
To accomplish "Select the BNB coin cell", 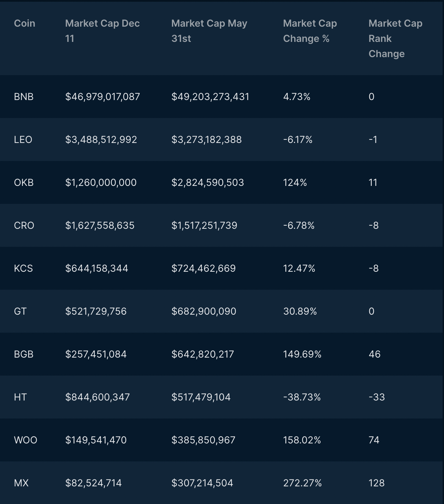I will coord(24,97).
